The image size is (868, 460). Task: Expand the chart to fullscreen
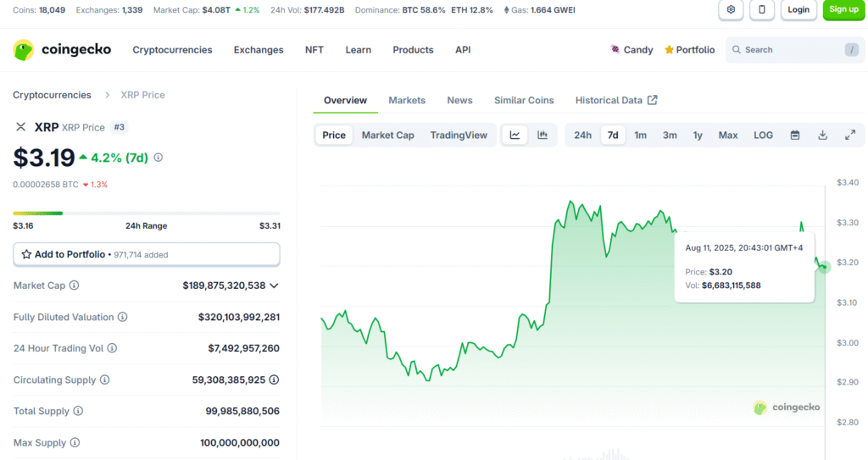850,135
